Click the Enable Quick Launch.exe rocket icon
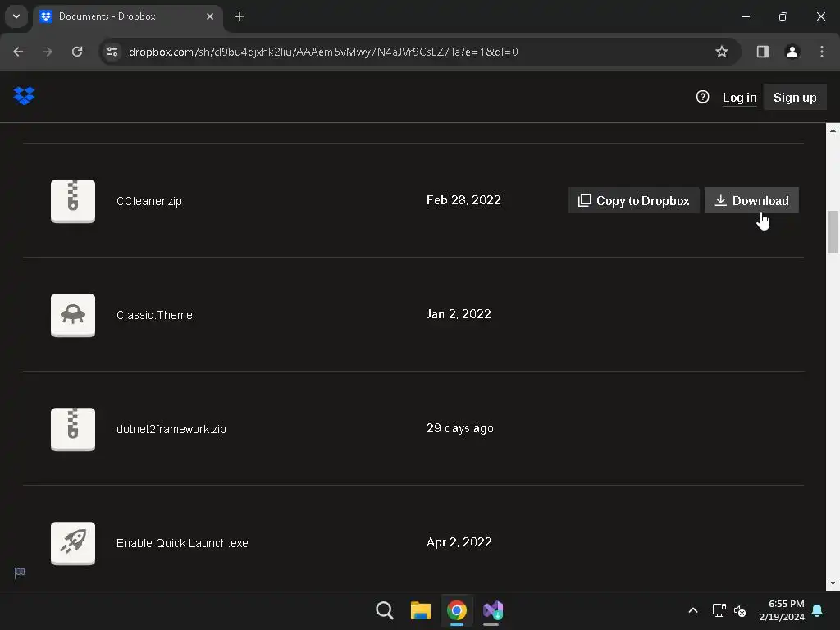Image resolution: width=840 pixels, height=630 pixels. point(73,543)
